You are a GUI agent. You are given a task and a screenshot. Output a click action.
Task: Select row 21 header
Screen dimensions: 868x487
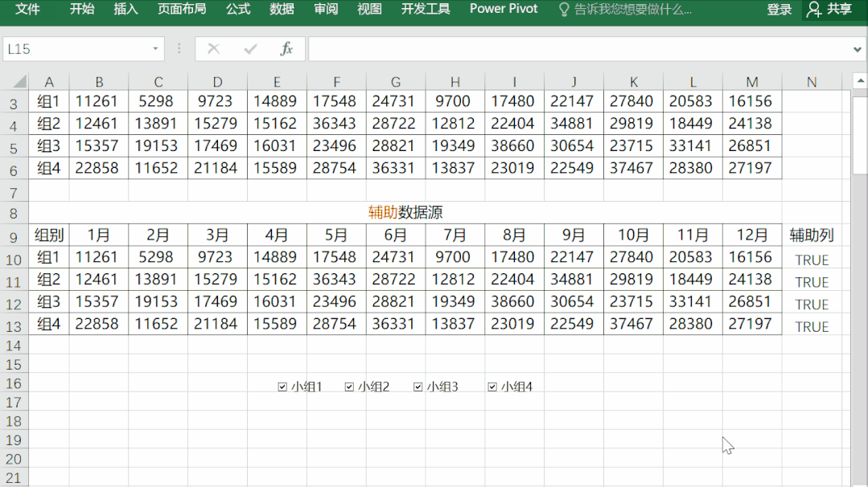click(14, 477)
